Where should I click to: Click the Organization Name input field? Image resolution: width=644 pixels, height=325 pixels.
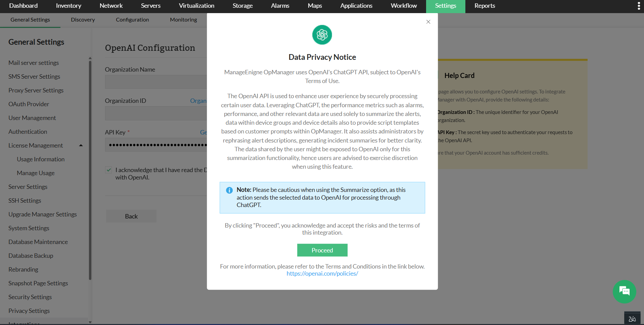point(156,82)
